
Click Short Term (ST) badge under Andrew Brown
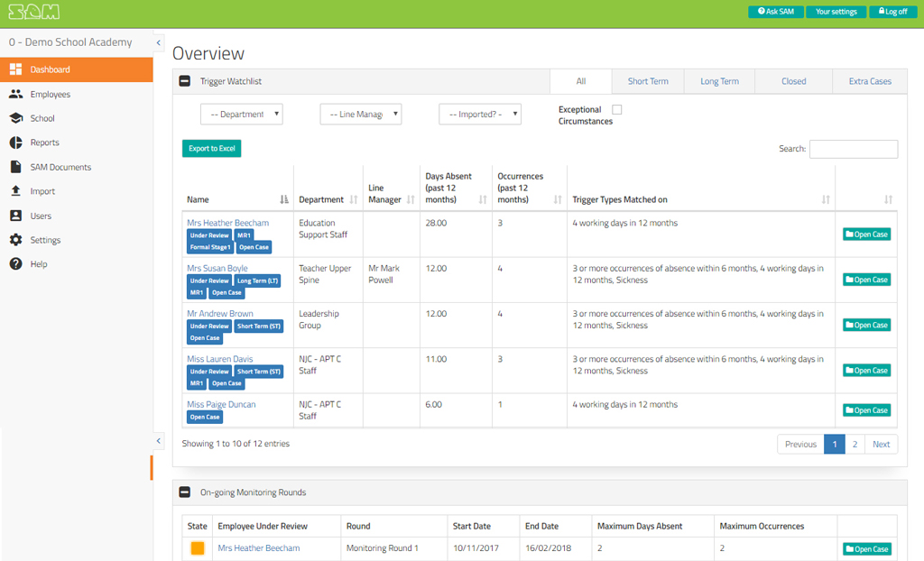(259, 326)
